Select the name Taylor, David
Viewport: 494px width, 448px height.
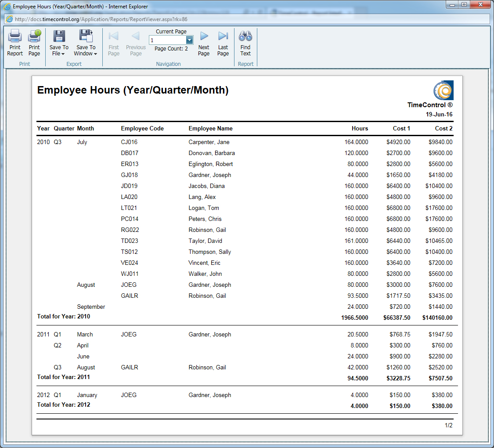click(206, 241)
